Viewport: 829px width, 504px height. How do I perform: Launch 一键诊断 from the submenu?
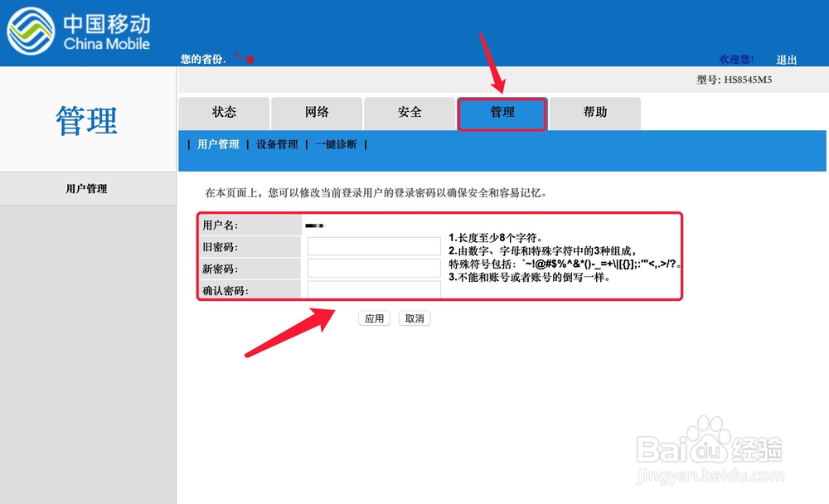pyautogui.click(x=335, y=143)
